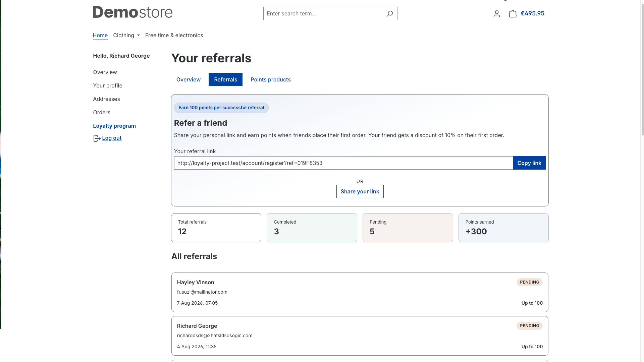Open Overview in the account sidebar
644x362 pixels.
(x=105, y=72)
